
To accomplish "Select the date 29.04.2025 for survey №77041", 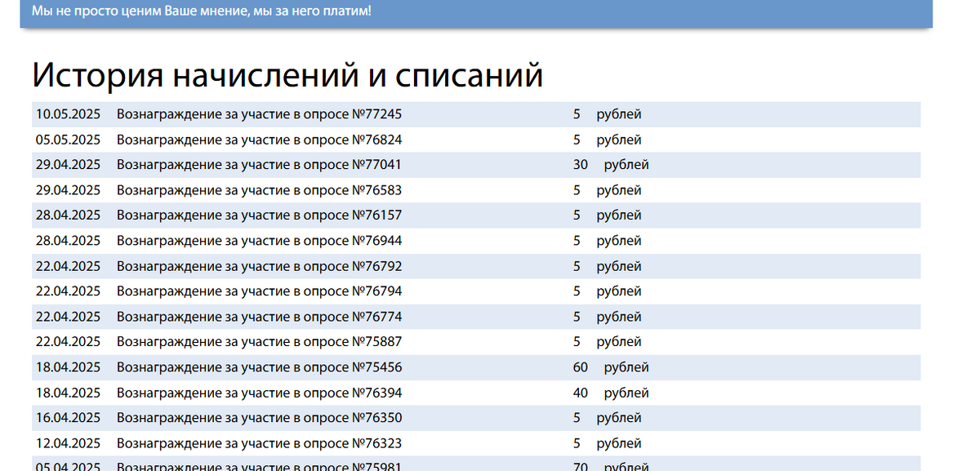I will [66, 164].
